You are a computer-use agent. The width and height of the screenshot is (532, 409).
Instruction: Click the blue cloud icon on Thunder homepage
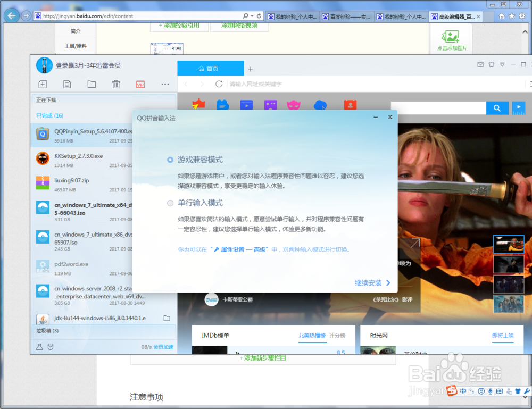coord(320,105)
